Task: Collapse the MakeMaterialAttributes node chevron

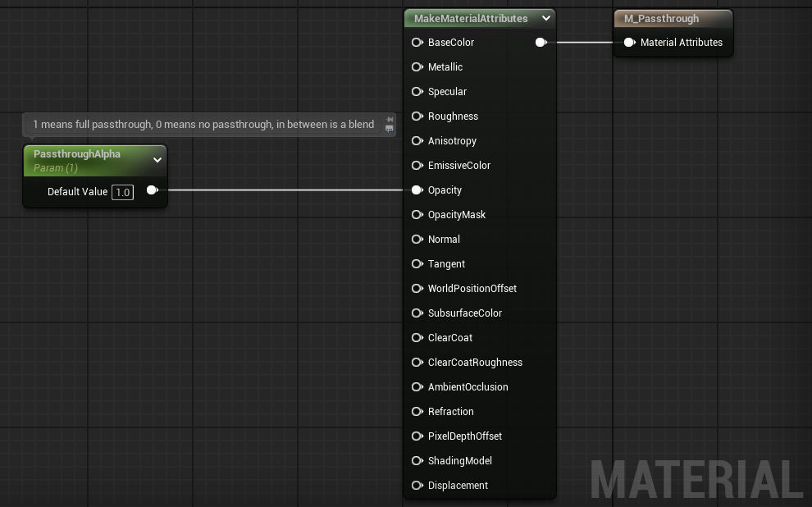Action: 545,17
